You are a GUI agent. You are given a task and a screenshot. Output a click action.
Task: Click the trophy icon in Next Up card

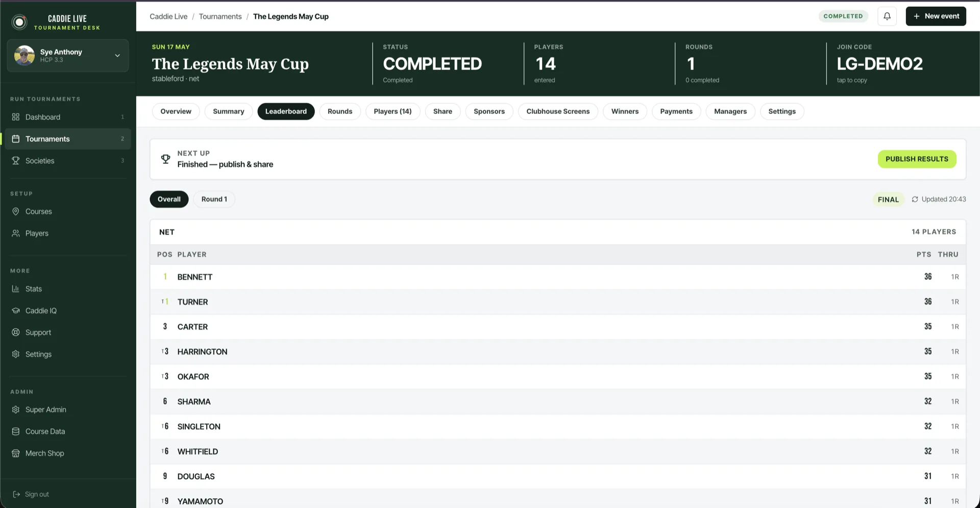coord(165,159)
